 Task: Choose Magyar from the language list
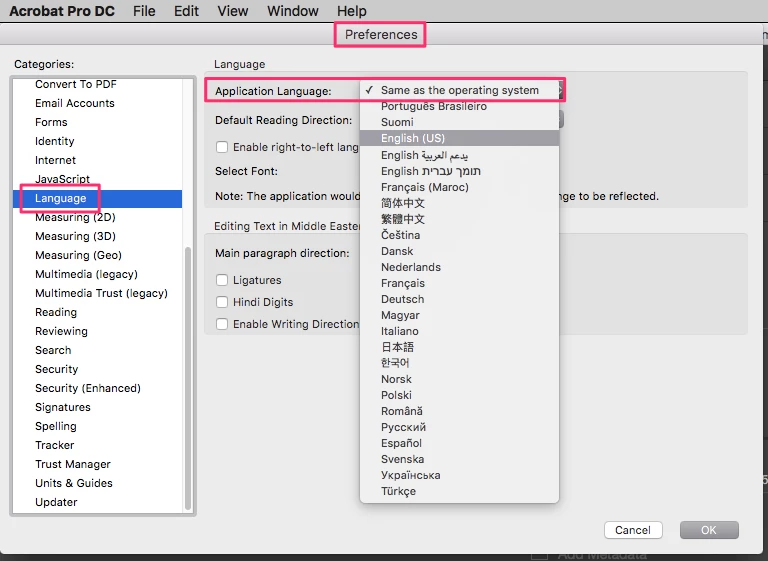(459, 316)
